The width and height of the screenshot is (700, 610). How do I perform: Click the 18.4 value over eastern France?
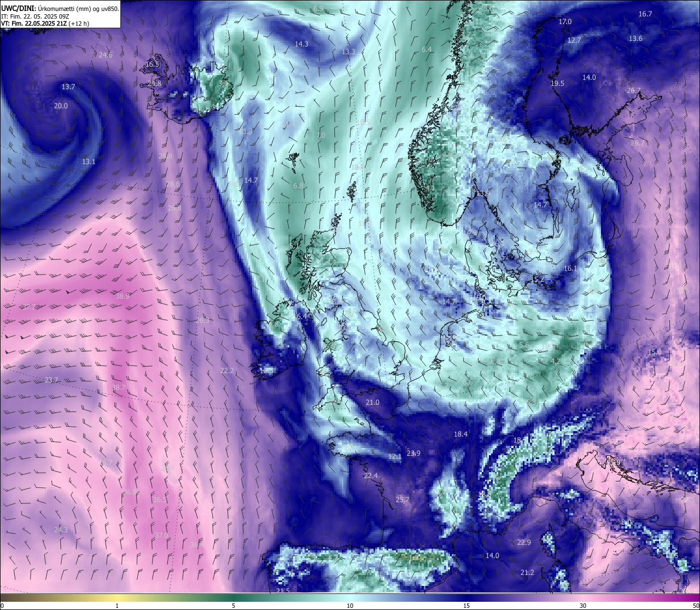460,434
